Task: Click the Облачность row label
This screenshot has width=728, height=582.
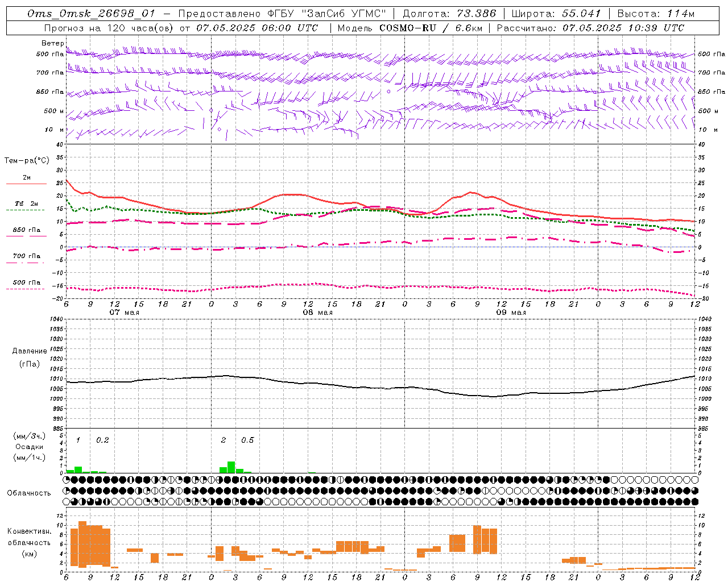Action: tap(29, 493)
